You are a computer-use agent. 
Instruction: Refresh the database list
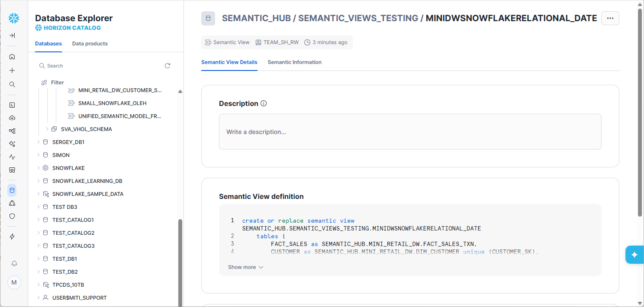[167, 66]
